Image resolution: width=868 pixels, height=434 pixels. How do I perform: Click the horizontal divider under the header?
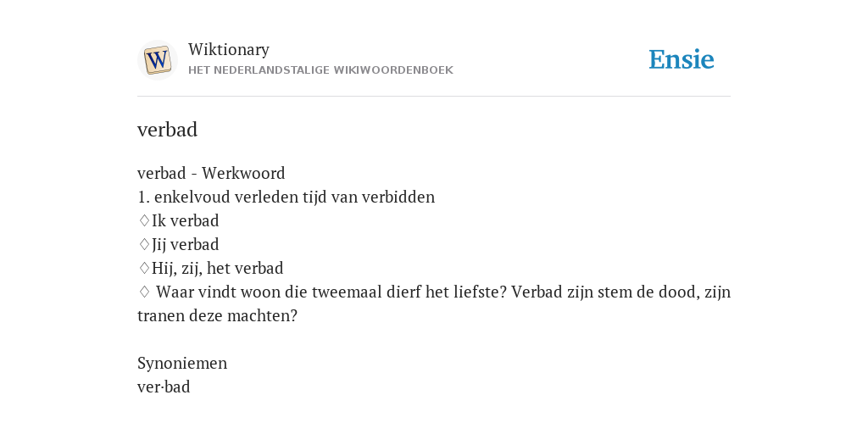point(434,97)
